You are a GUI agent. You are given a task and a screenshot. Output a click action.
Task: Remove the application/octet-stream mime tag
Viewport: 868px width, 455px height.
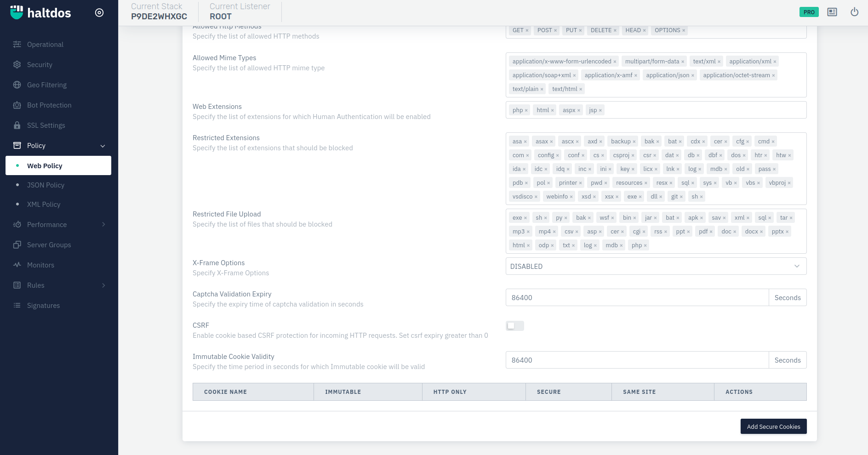tap(773, 76)
